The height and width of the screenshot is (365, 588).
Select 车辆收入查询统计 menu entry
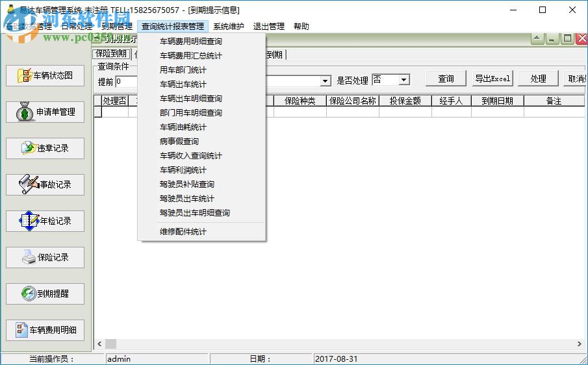(x=202, y=155)
